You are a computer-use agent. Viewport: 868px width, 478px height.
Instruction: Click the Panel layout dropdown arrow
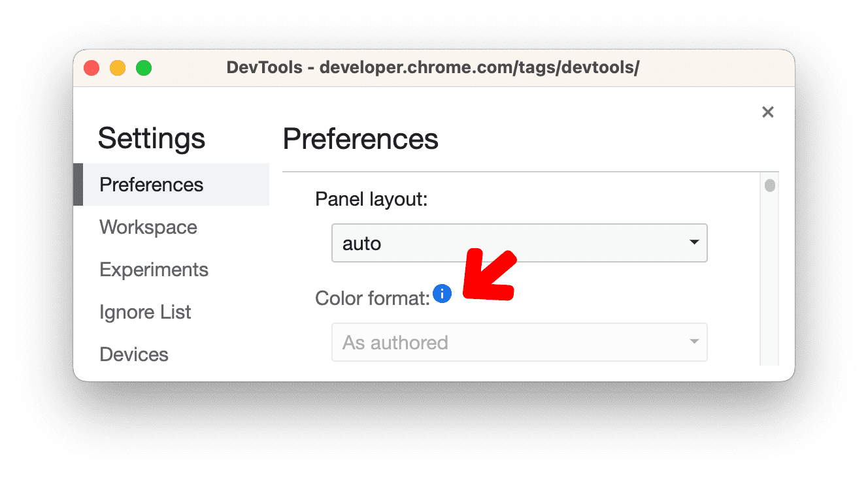(694, 242)
